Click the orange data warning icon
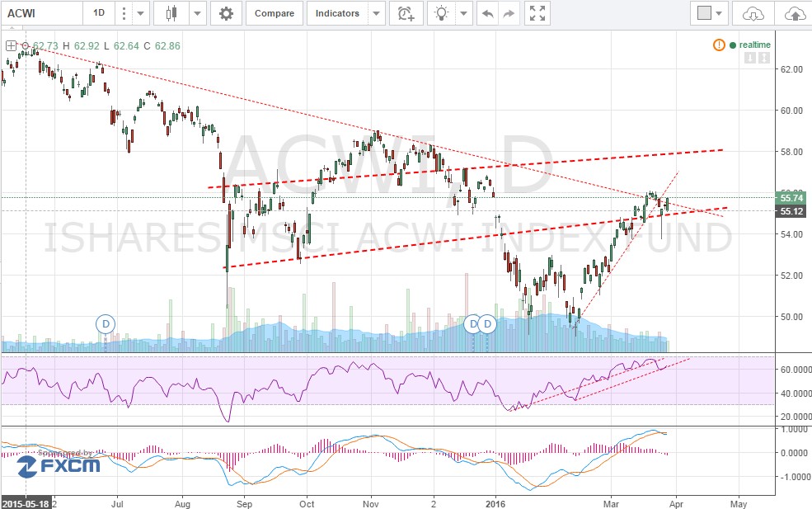 point(719,45)
